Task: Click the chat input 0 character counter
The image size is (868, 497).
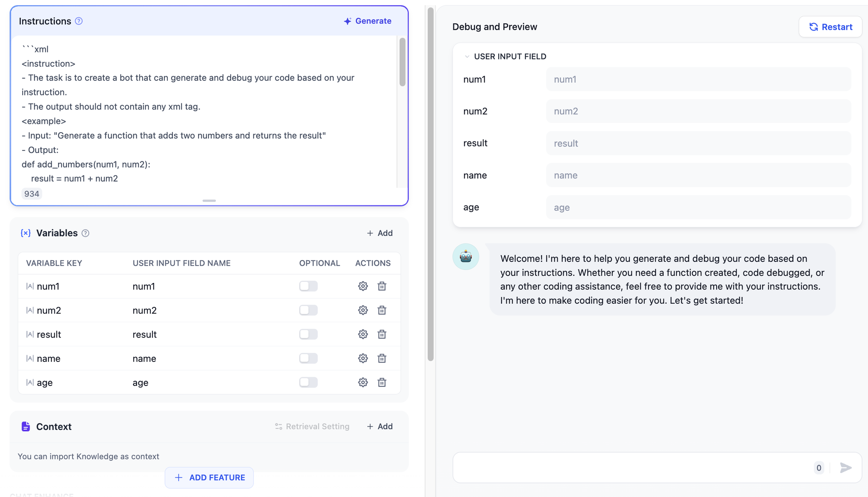Action: click(x=819, y=468)
